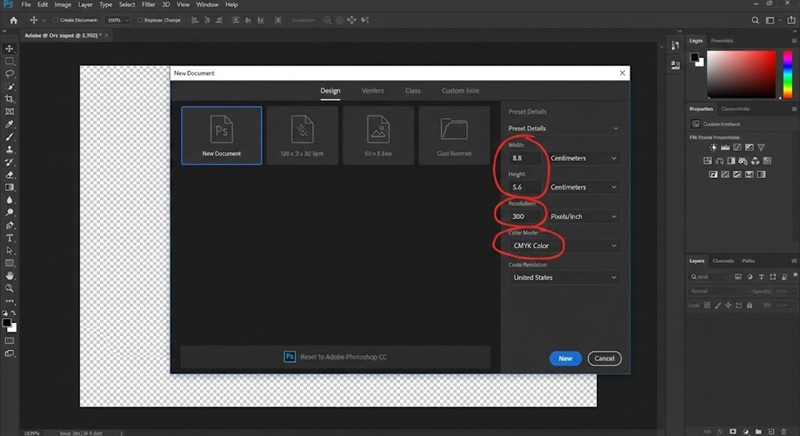Select the Pen tool
This screenshot has width=800, height=436.
coord(9,225)
